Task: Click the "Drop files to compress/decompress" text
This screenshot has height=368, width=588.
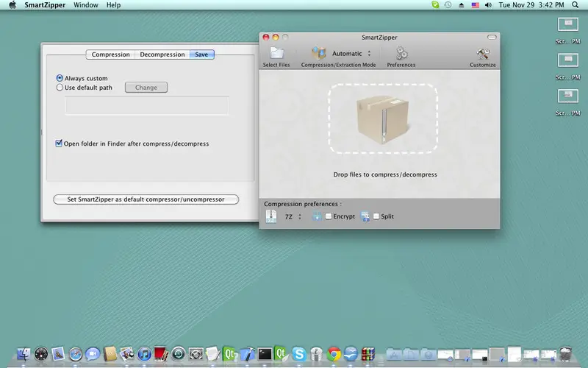Action: [385, 174]
